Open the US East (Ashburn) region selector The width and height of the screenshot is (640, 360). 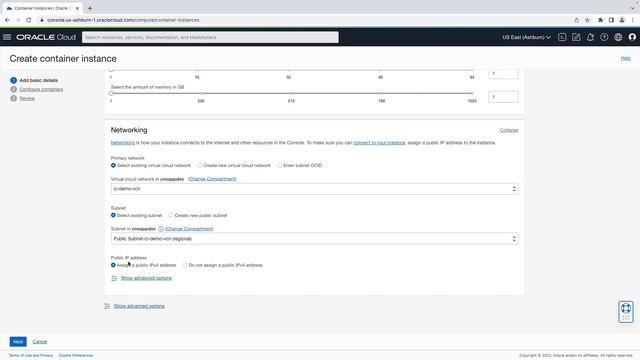526,37
